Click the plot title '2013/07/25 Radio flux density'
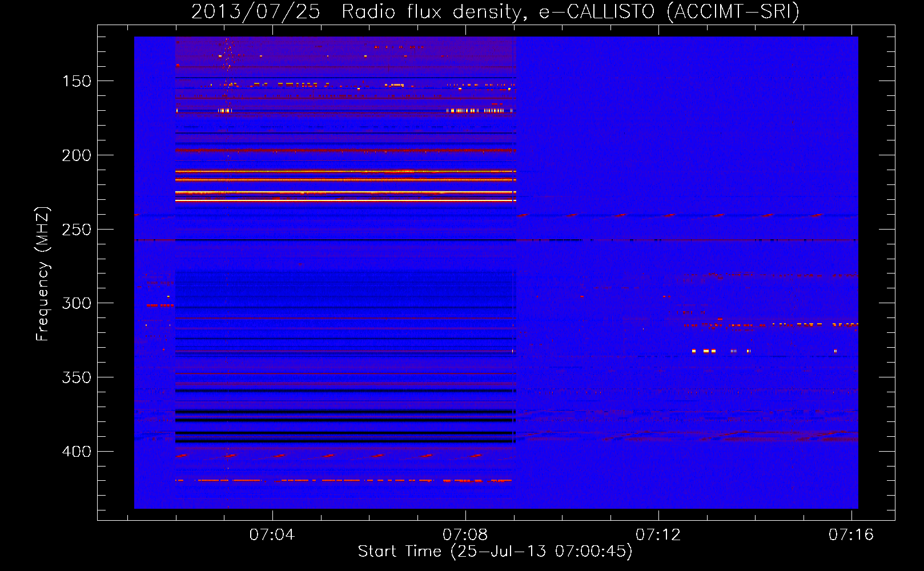Image resolution: width=924 pixels, height=571 pixels. coord(495,11)
